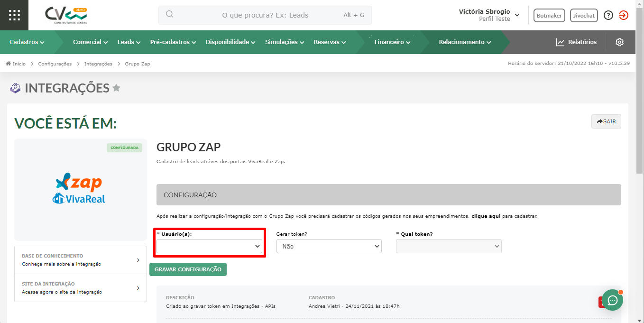Viewport: 644px width, 323px height.
Task: Click the search field 'O que procura?'
Action: pyautogui.click(x=265, y=15)
